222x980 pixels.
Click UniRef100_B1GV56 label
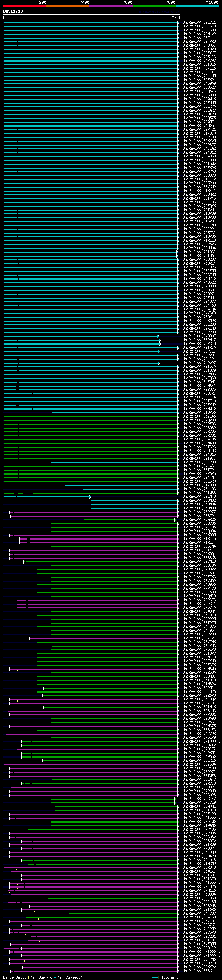pyautogui.click(x=199, y=412)
